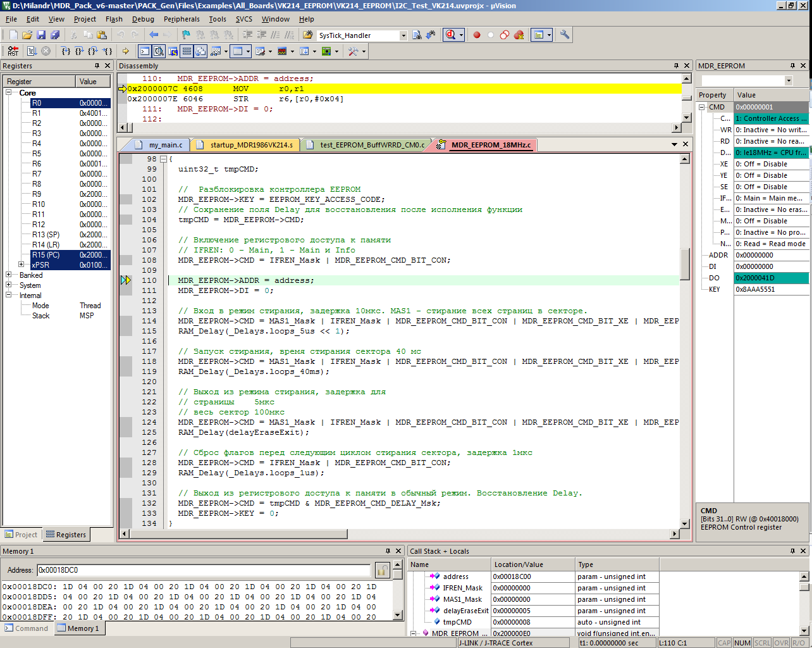The height and width of the screenshot is (648, 812).
Task: Collapse code fold at line 98
Action: tap(163, 159)
